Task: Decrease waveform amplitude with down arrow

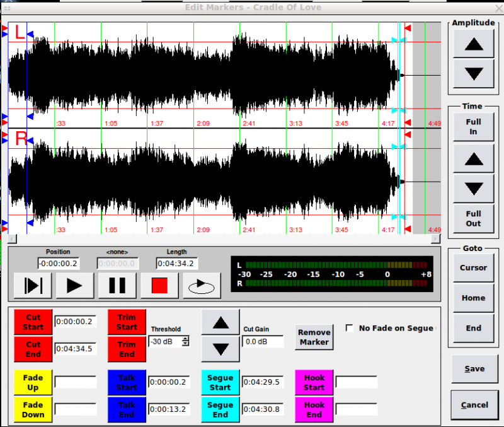Action: point(473,73)
